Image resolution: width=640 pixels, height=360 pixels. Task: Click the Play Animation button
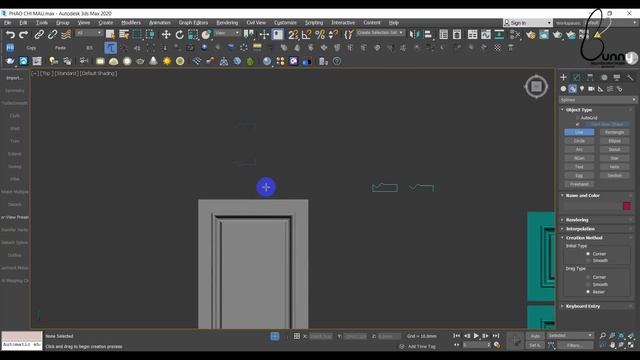point(476,336)
